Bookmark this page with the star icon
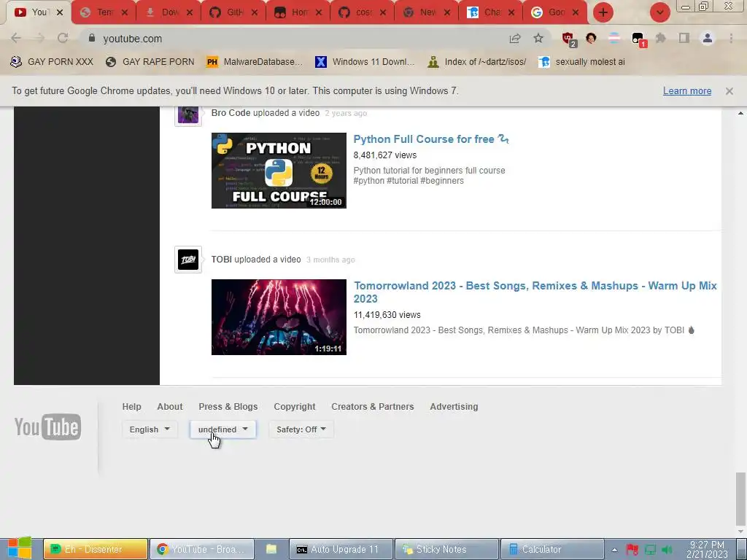The height and width of the screenshot is (560, 747). click(538, 38)
